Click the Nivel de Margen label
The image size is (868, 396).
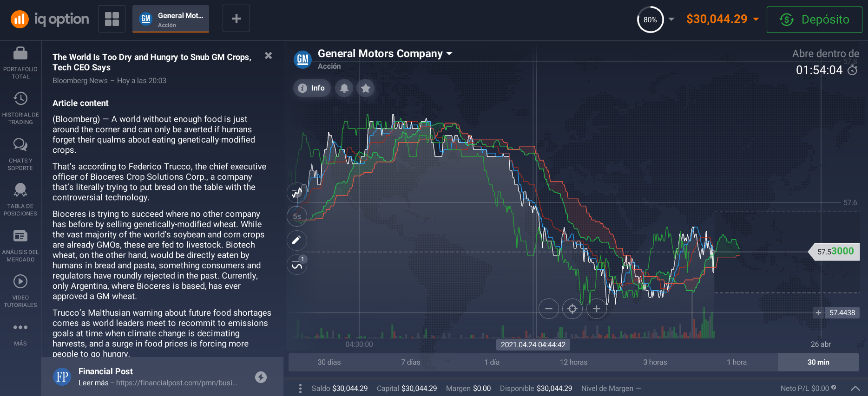click(607, 389)
